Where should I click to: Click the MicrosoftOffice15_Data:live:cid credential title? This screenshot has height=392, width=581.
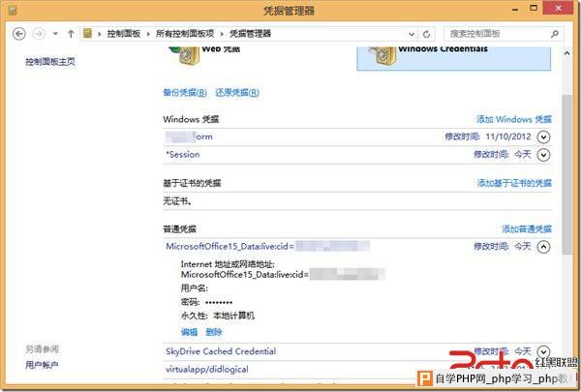click(x=230, y=247)
